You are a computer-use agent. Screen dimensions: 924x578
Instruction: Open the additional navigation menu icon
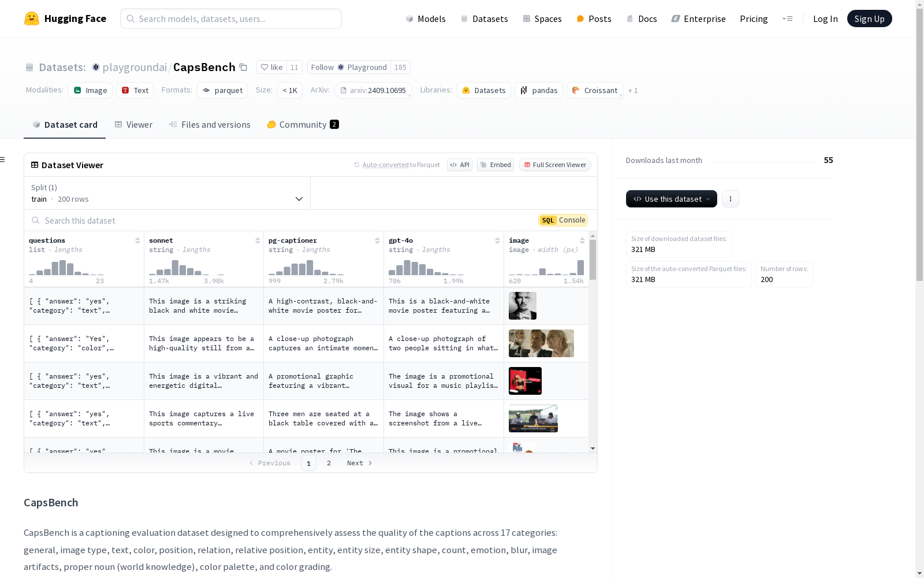[x=787, y=18]
